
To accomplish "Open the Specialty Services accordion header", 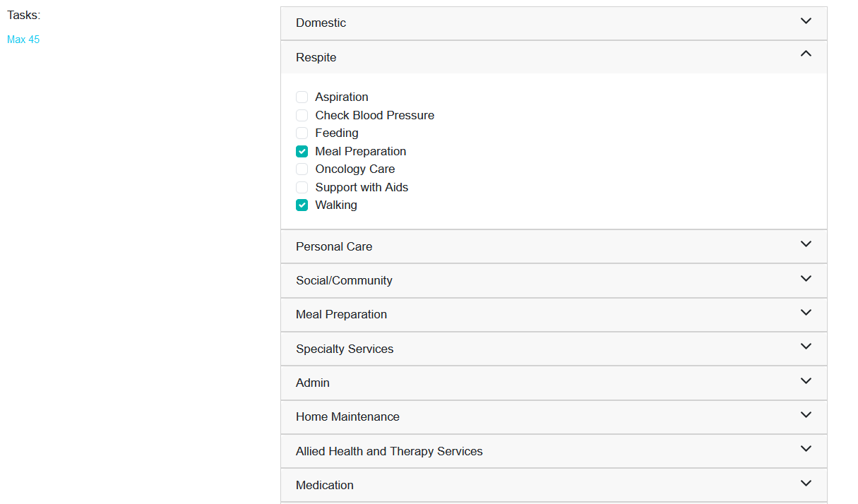I will [x=345, y=349].
